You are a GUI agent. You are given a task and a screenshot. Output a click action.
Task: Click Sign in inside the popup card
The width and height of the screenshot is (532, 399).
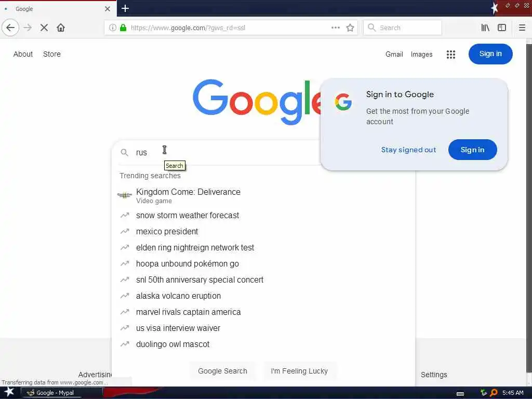point(472,150)
